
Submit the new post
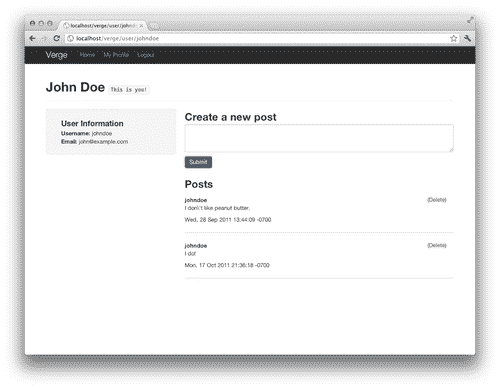coord(198,162)
